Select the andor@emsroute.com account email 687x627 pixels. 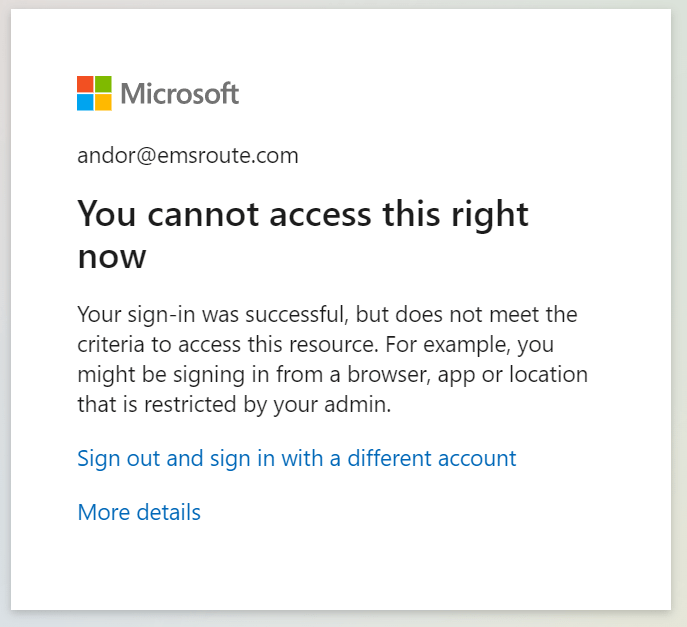(x=188, y=156)
